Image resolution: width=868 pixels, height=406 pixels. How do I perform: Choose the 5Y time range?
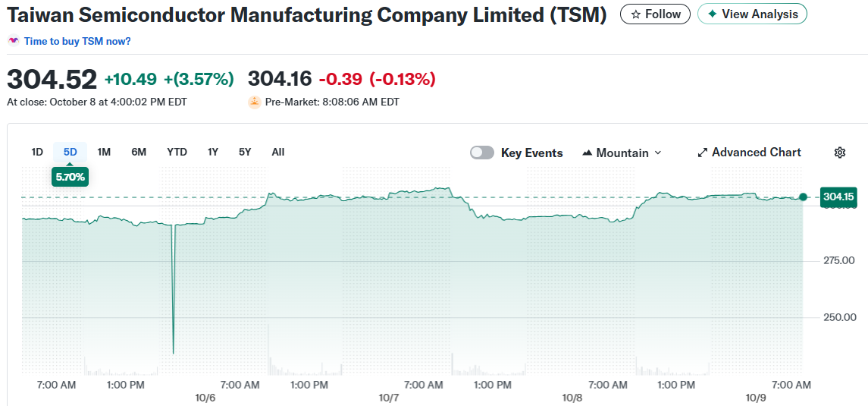245,152
